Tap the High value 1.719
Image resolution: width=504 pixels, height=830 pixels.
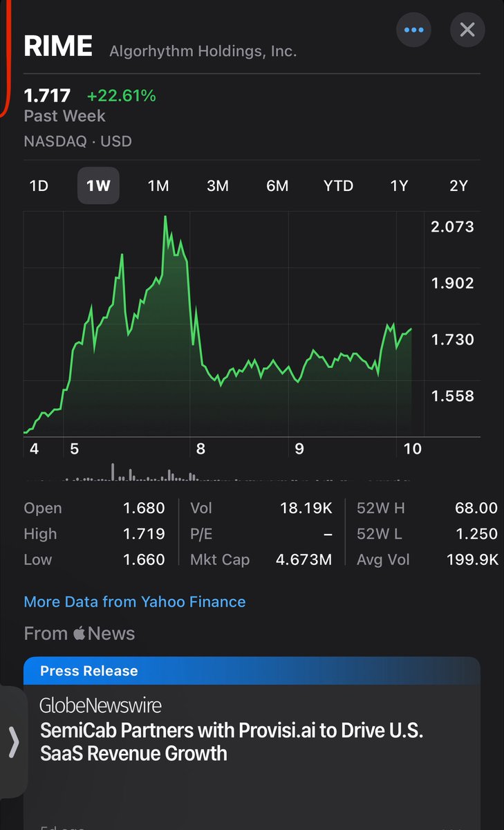[144, 534]
